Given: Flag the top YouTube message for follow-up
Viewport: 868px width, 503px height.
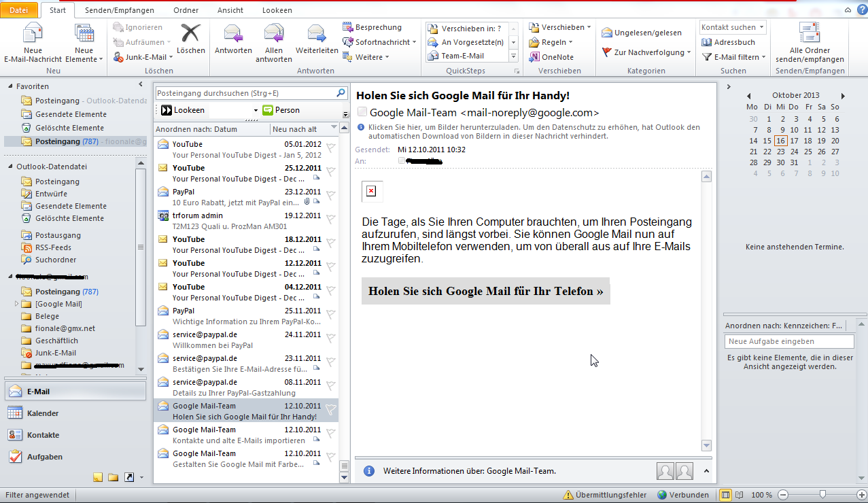Looking at the screenshot, I should [x=331, y=146].
